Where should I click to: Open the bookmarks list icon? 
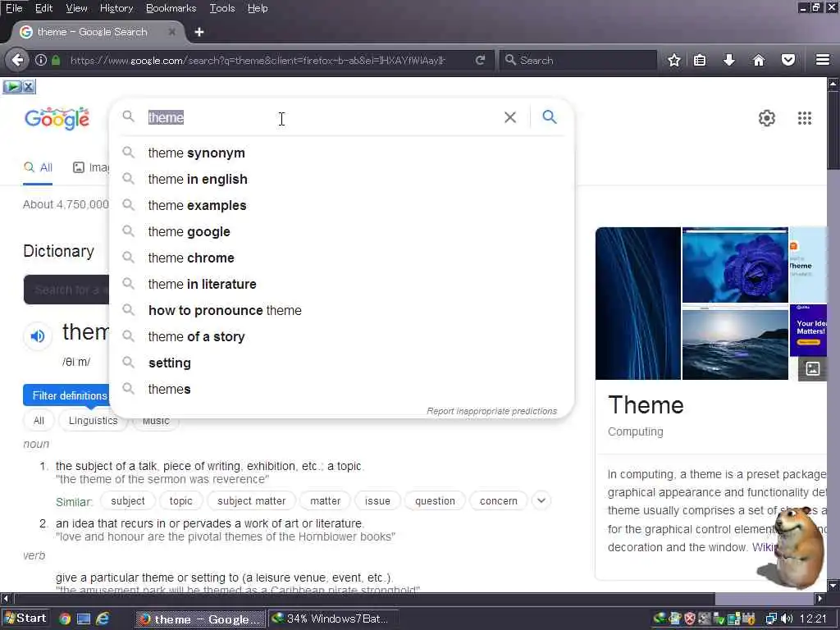[x=699, y=60]
